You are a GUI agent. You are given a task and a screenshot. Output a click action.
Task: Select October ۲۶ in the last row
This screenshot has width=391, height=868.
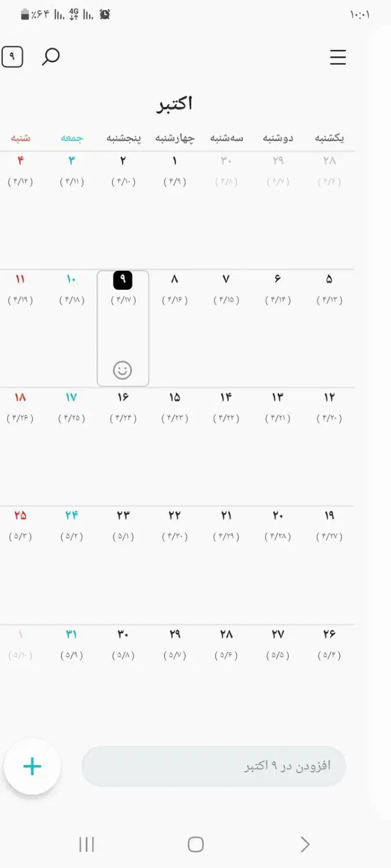click(x=329, y=634)
